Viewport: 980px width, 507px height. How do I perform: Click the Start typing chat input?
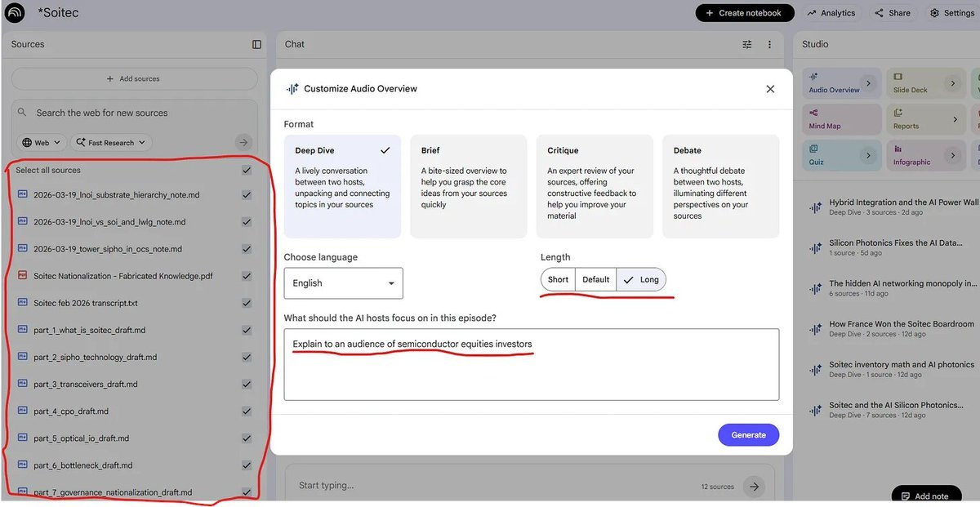pyautogui.click(x=327, y=486)
